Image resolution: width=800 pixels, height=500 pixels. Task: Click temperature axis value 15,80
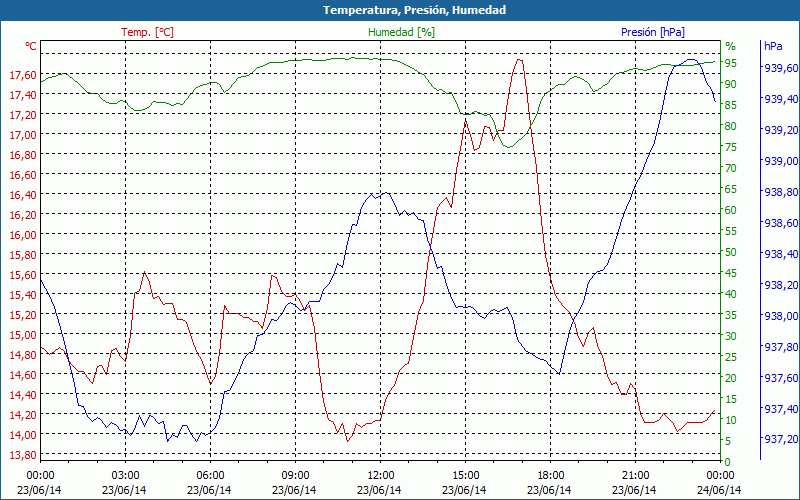click(x=23, y=255)
